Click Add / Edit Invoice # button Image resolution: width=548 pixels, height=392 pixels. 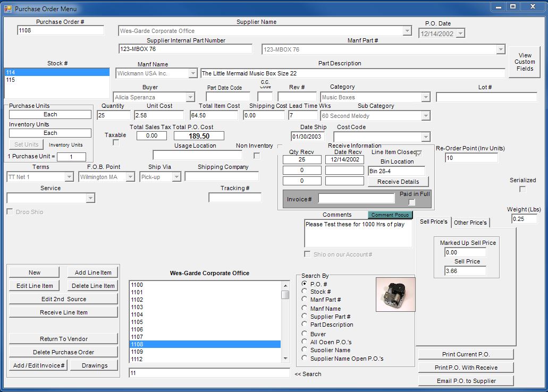coord(38,365)
